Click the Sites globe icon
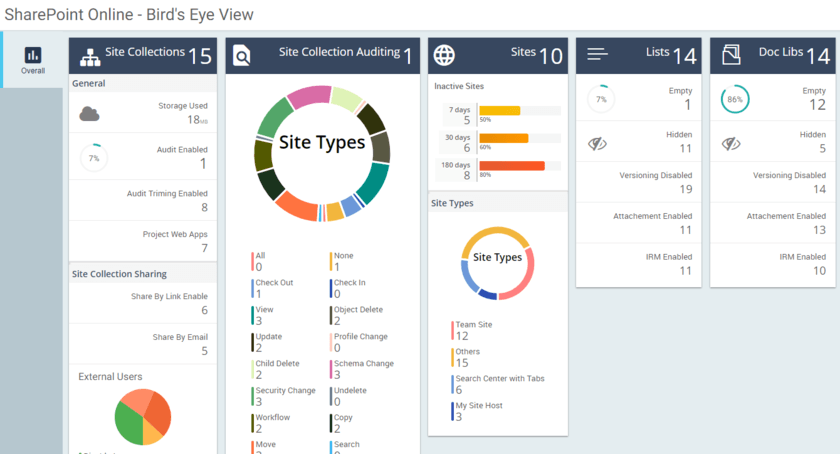This screenshot has height=454, width=840. 444,55
